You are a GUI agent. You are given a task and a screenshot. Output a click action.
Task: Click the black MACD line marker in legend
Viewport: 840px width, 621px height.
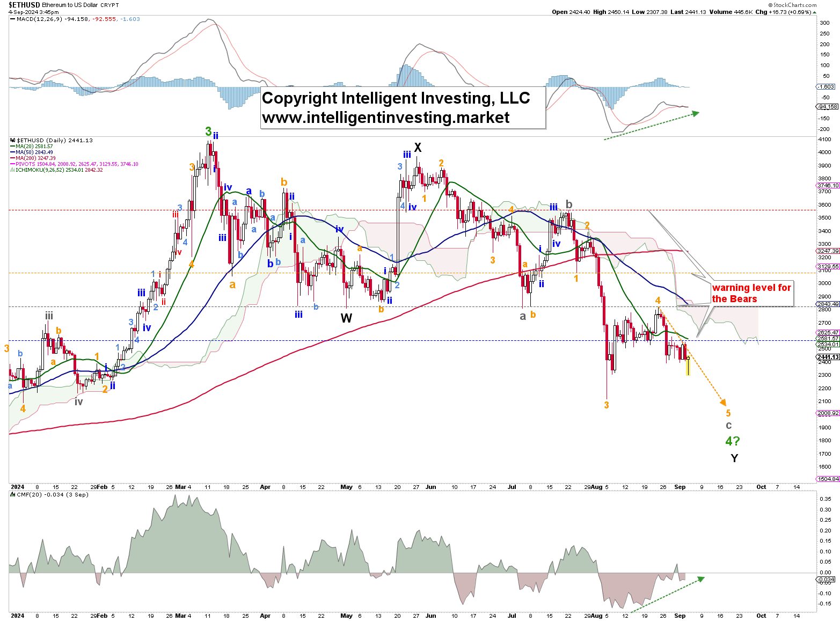13,19
